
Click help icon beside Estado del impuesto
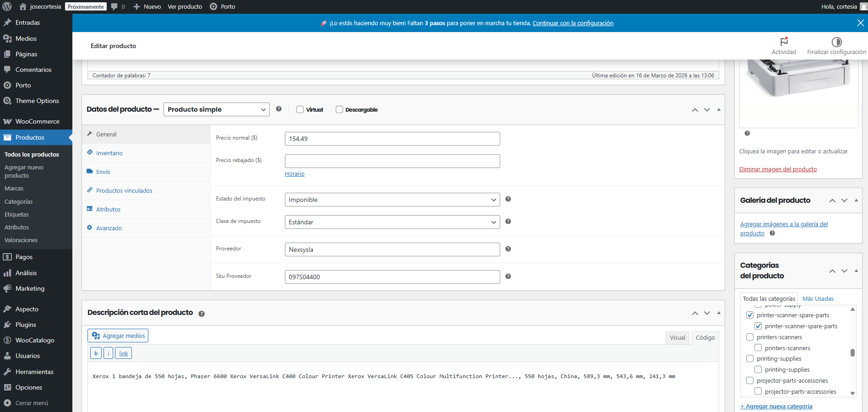pos(508,199)
